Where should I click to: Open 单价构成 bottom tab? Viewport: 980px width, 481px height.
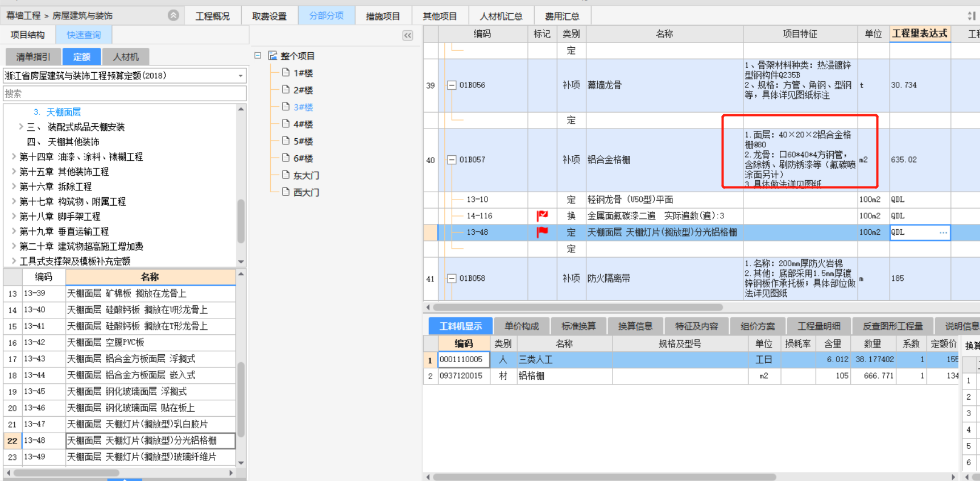[522, 326]
